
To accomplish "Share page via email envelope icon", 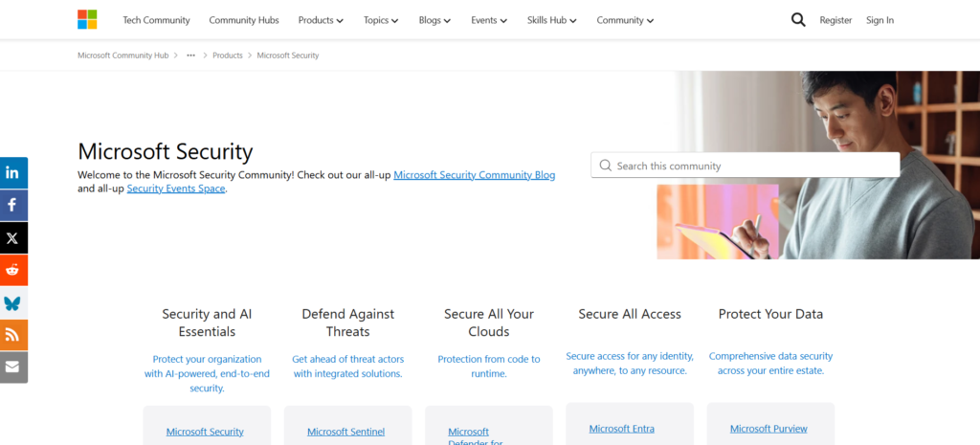I will [13, 367].
